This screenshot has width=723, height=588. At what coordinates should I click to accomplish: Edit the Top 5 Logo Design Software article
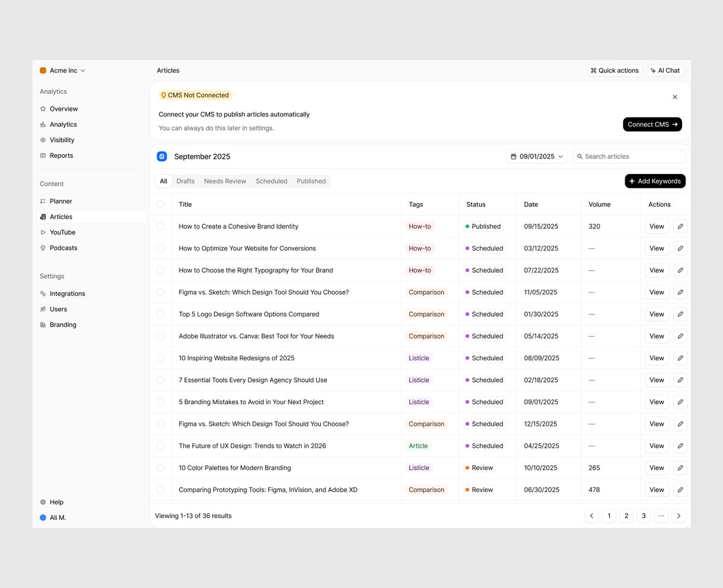coord(680,314)
